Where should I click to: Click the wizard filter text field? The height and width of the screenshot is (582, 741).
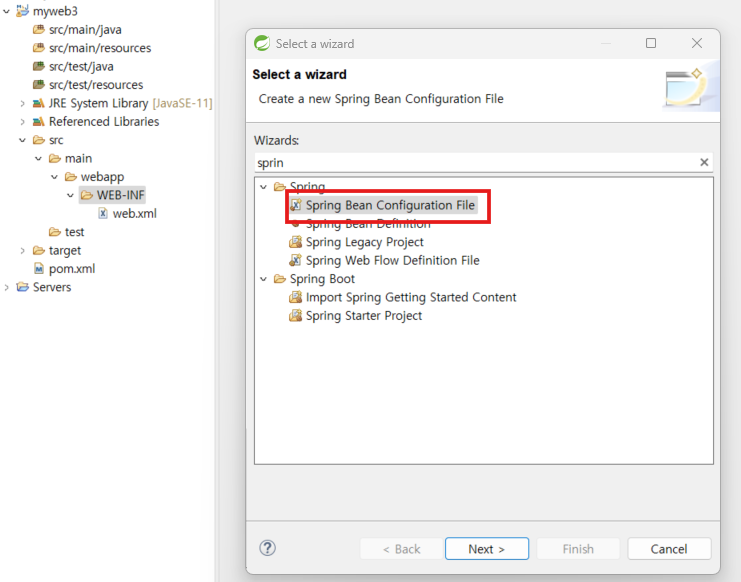[x=476, y=163]
